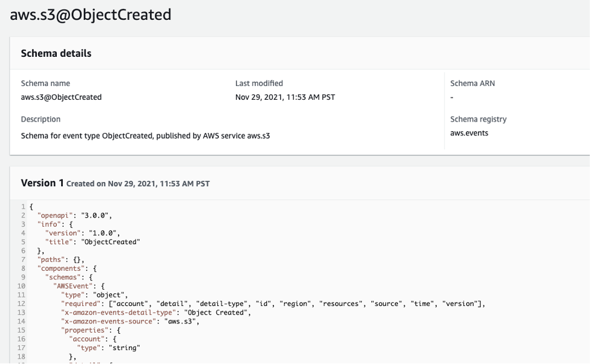591x364 pixels.
Task: Click line number 1 in gutter
Action: [x=23, y=207]
